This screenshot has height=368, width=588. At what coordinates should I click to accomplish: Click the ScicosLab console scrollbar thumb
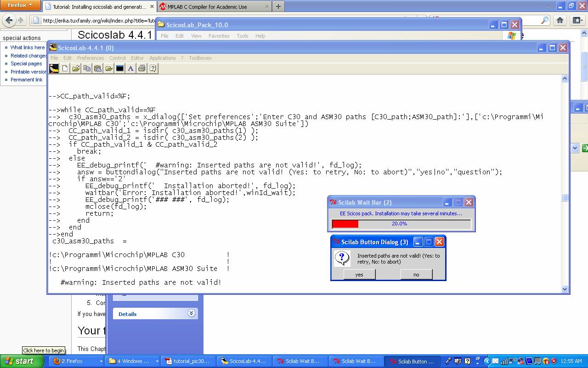tap(565, 198)
